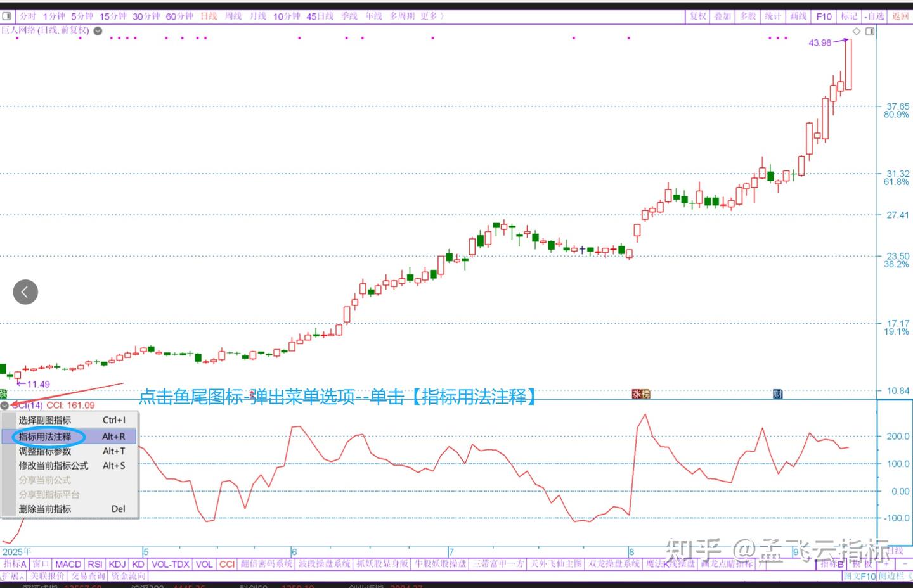
Task: Click the 图文F10 icon at bottom right
Action: pyautogui.click(x=860, y=575)
